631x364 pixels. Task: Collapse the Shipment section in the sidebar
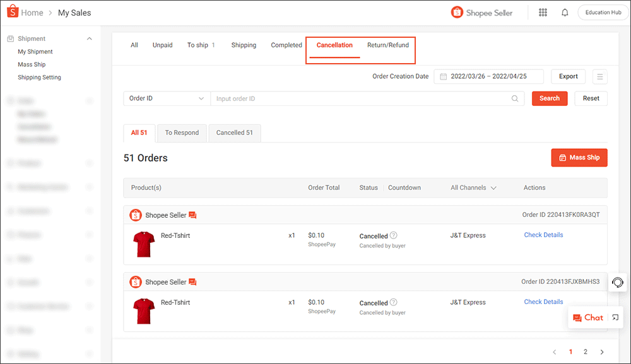pos(89,38)
